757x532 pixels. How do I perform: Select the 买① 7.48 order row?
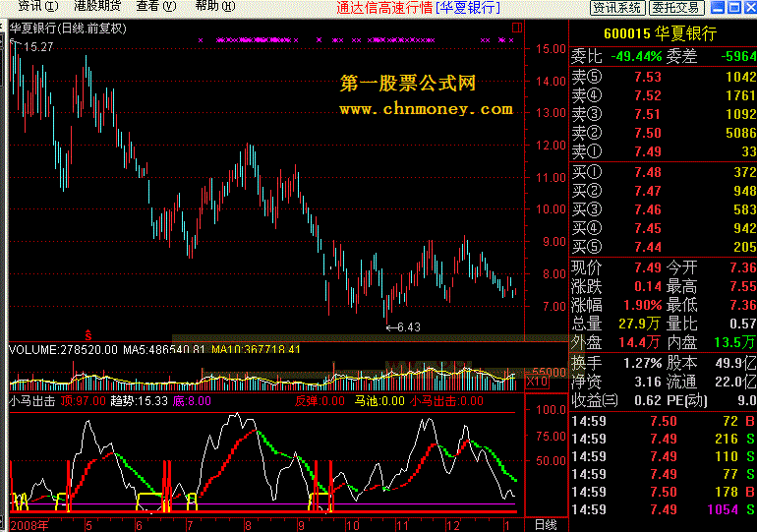click(664, 172)
